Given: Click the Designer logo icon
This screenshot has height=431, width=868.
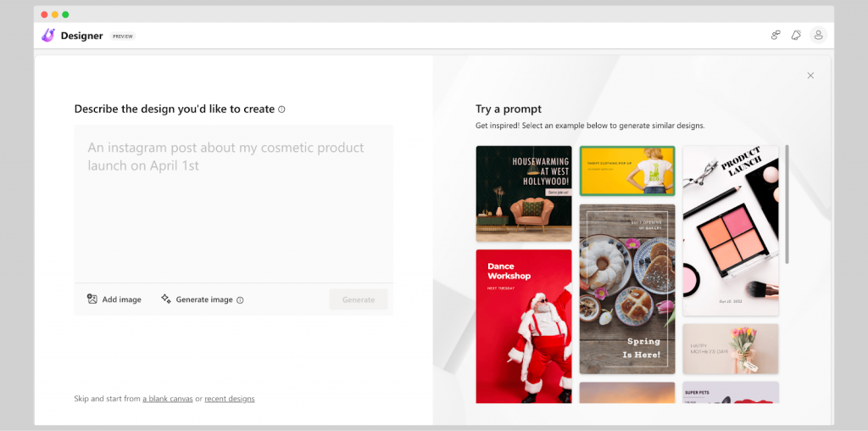Looking at the screenshot, I should click(48, 36).
